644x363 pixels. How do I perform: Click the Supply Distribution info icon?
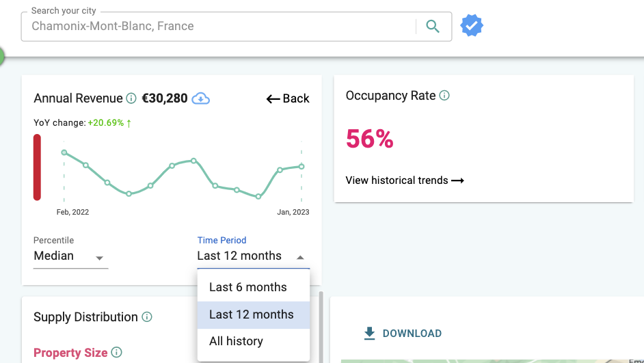pyautogui.click(x=147, y=317)
